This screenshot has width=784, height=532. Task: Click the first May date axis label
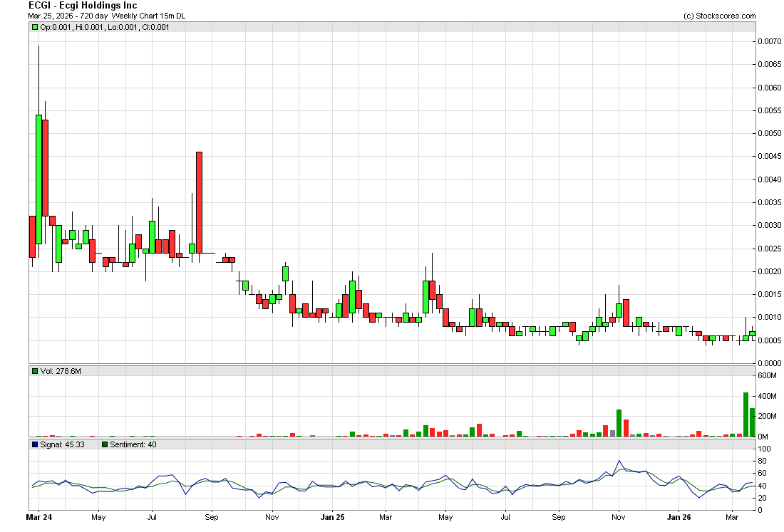pyautogui.click(x=98, y=518)
